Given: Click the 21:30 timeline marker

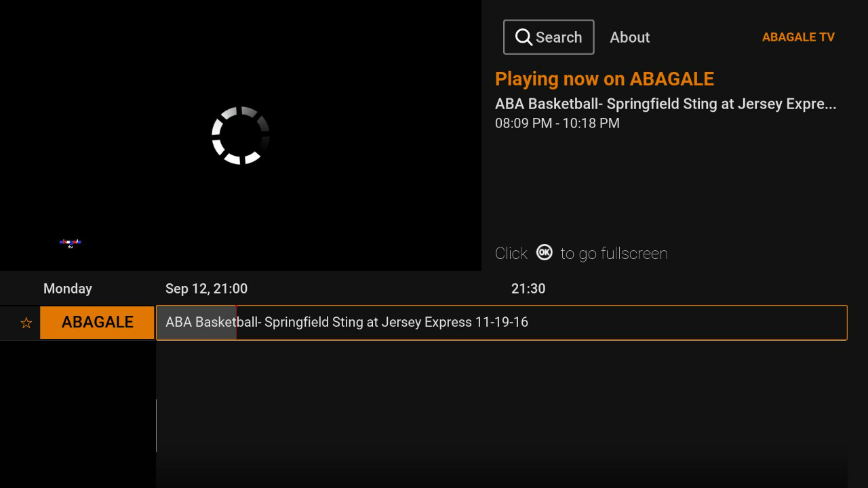Looking at the screenshot, I should tap(528, 288).
